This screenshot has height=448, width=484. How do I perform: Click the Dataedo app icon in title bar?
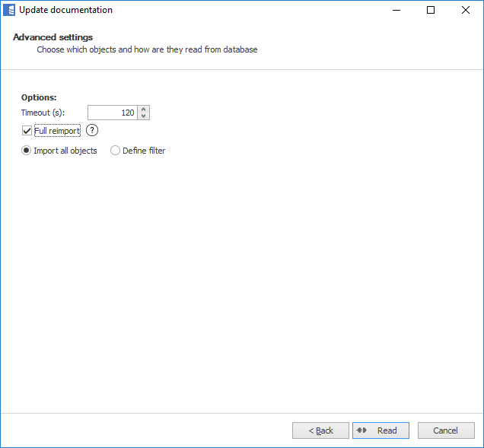(x=9, y=10)
